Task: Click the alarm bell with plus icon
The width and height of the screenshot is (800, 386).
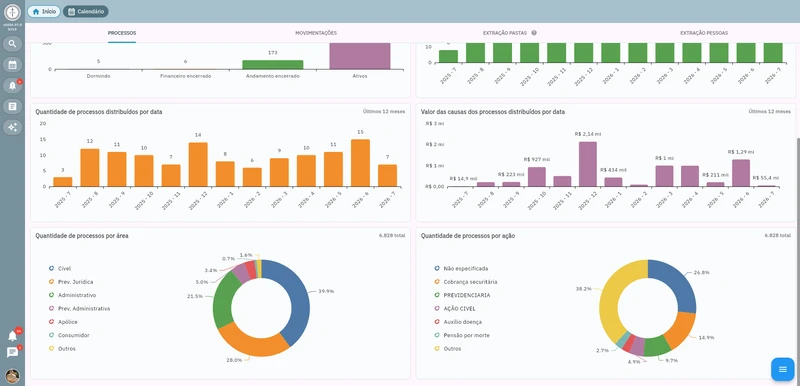Action: [12, 86]
